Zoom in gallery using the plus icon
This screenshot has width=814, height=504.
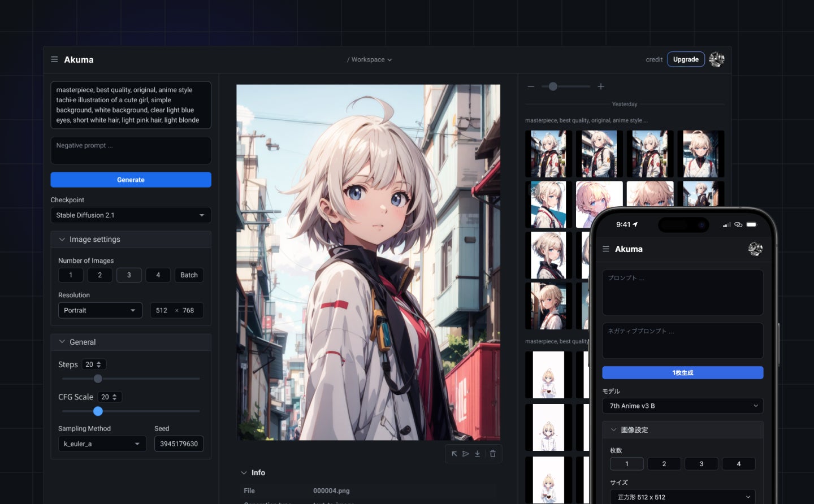point(600,86)
